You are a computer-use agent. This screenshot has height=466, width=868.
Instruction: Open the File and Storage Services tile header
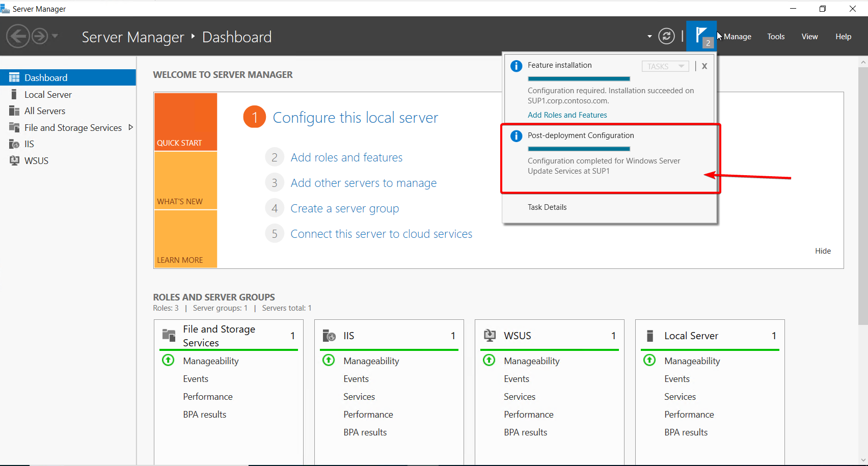229,336
